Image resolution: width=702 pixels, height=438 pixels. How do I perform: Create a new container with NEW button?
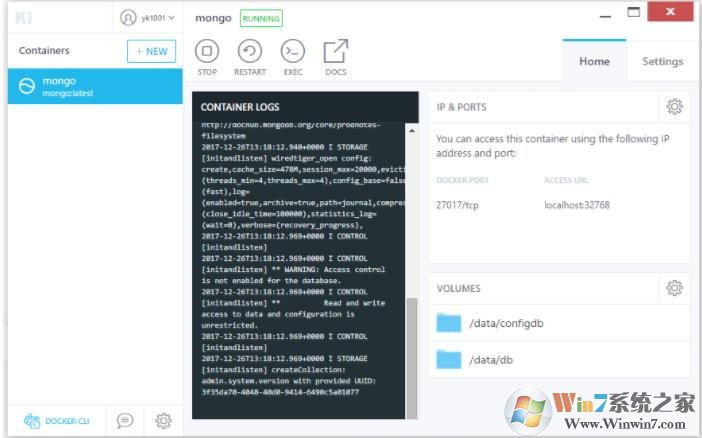click(x=151, y=51)
